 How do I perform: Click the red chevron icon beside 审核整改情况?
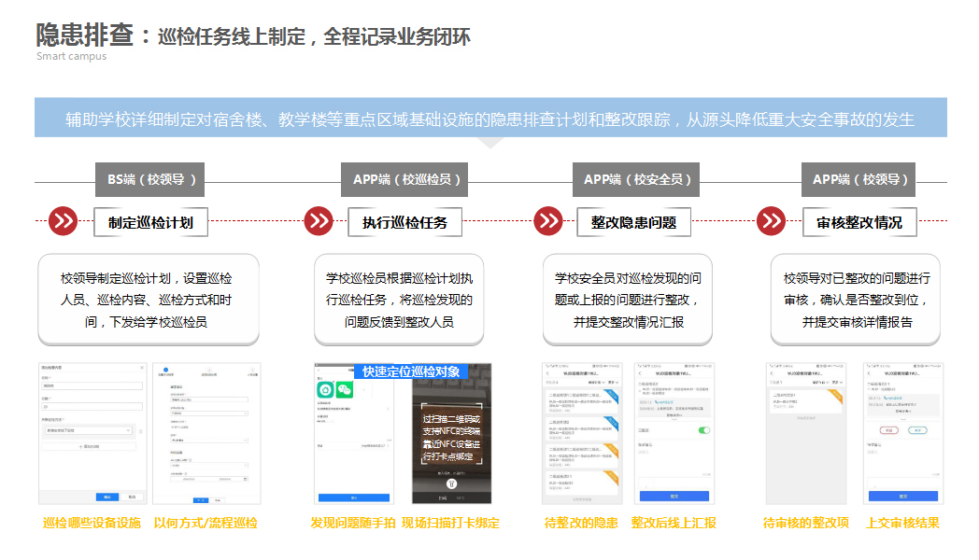(x=771, y=222)
